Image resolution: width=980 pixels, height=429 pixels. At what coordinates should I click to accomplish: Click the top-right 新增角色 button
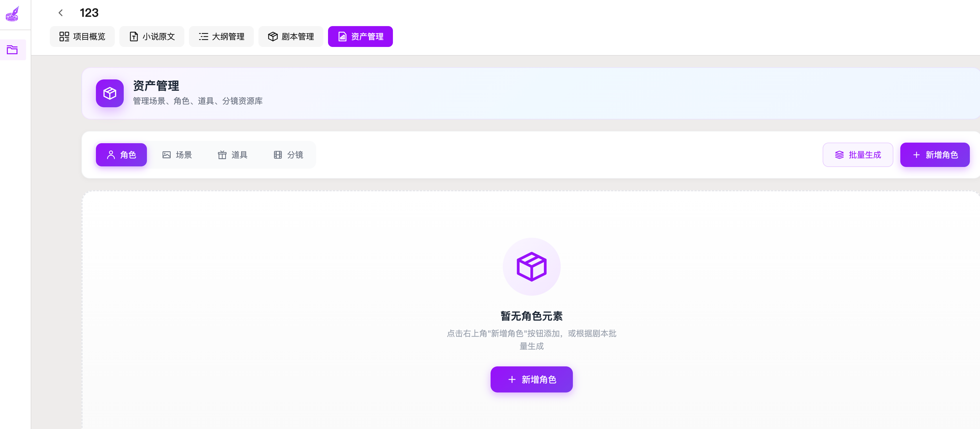coord(934,155)
